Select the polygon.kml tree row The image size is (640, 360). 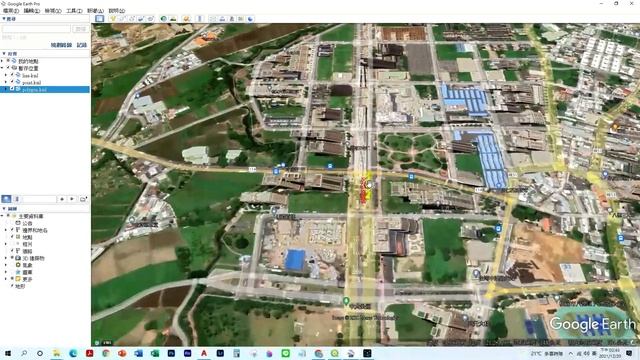point(45,89)
